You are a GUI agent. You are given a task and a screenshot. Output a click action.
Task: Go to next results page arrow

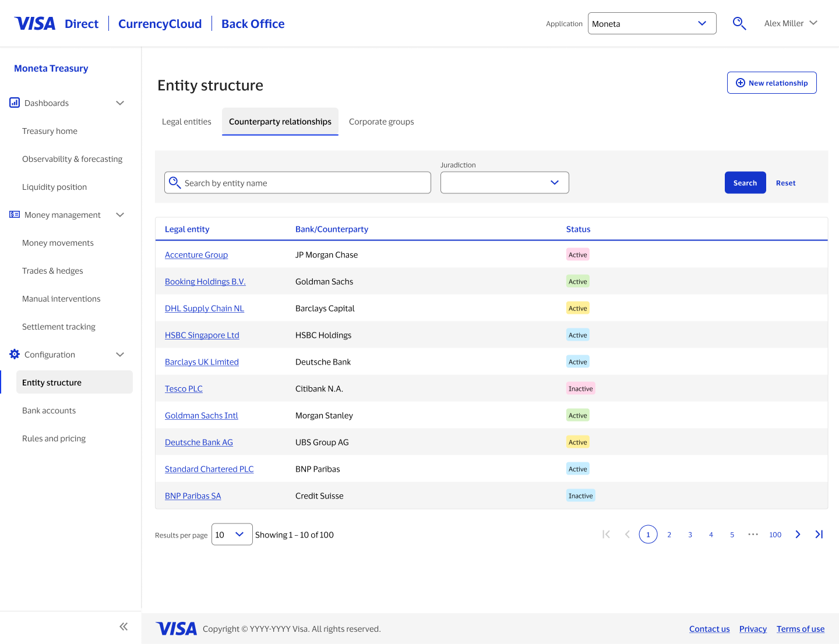(x=798, y=534)
